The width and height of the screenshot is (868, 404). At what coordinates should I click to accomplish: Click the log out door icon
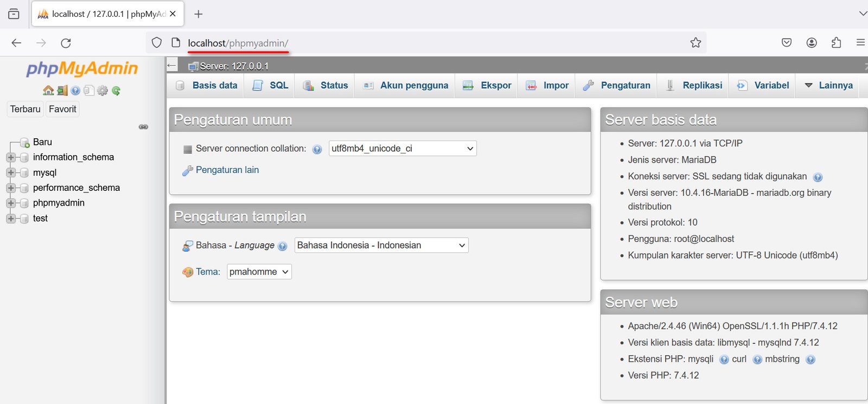point(62,91)
